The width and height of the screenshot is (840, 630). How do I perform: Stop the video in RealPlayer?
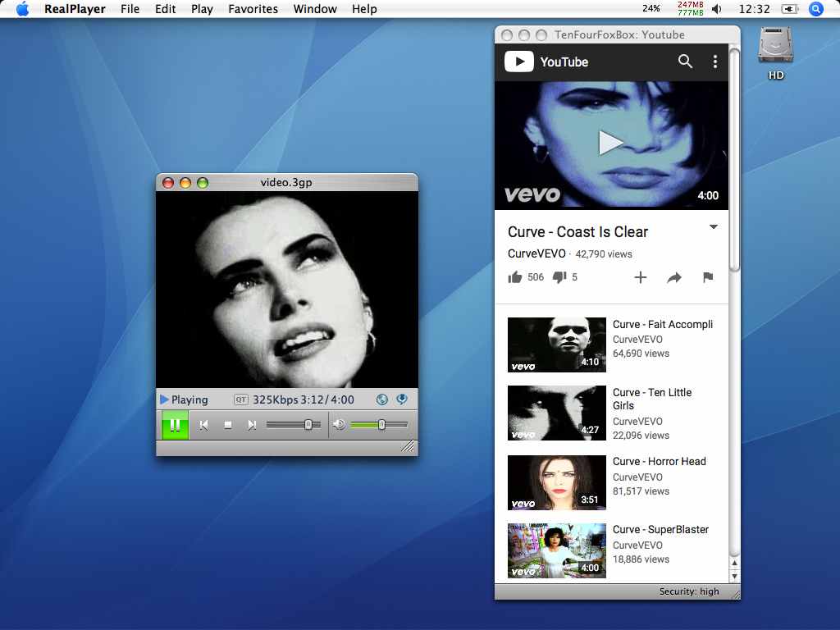[x=228, y=426]
